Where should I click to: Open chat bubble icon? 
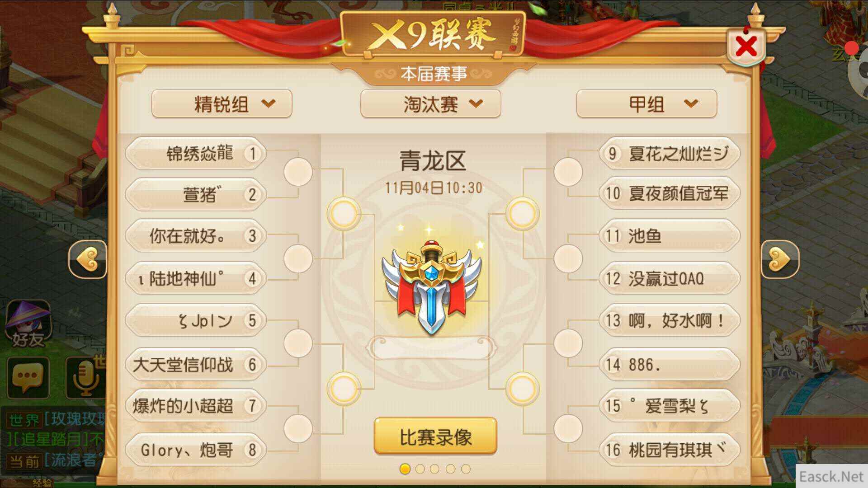[x=28, y=377]
